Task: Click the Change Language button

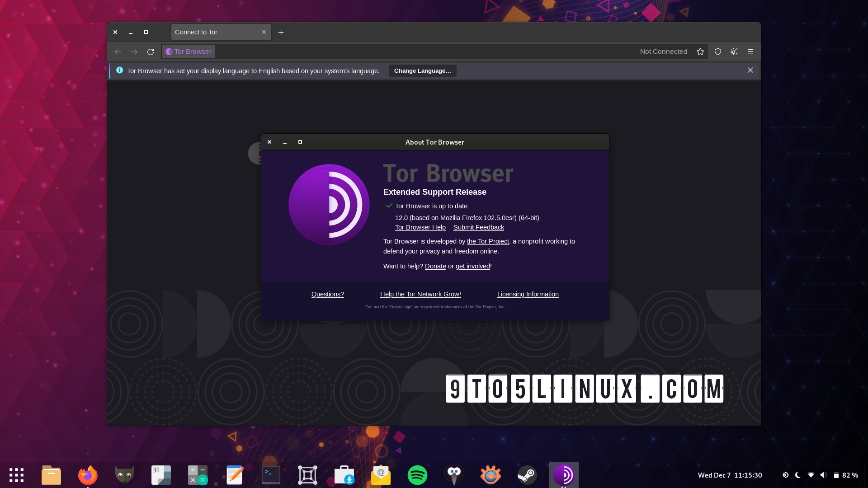Action: 422,70
